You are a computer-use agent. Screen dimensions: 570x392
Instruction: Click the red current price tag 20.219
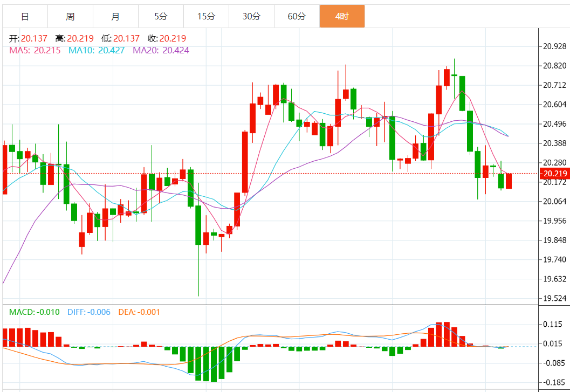[554, 174]
